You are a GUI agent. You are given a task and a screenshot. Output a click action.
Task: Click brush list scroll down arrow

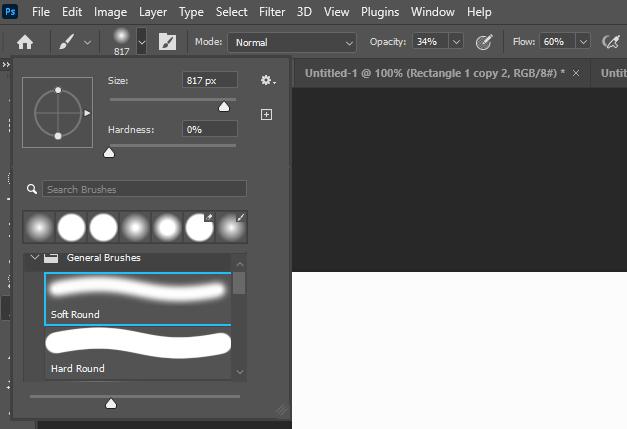pyautogui.click(x=240, y=372)
